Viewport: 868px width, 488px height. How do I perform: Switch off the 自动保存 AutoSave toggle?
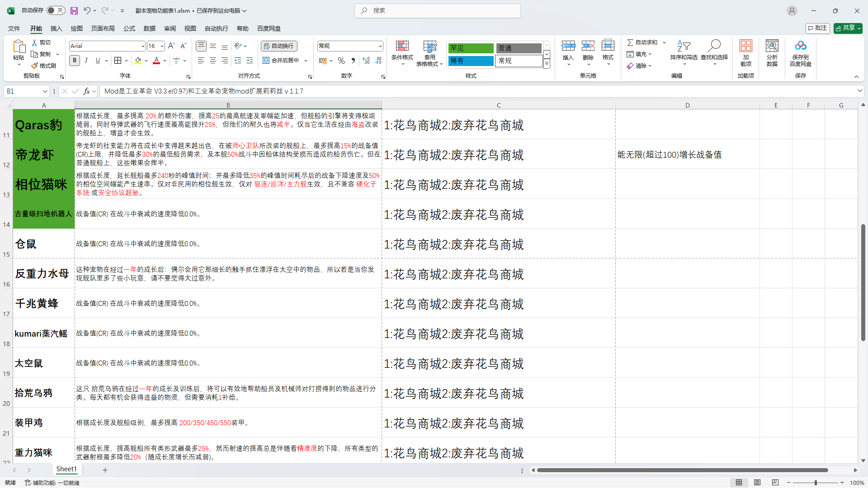click(56, 10)
